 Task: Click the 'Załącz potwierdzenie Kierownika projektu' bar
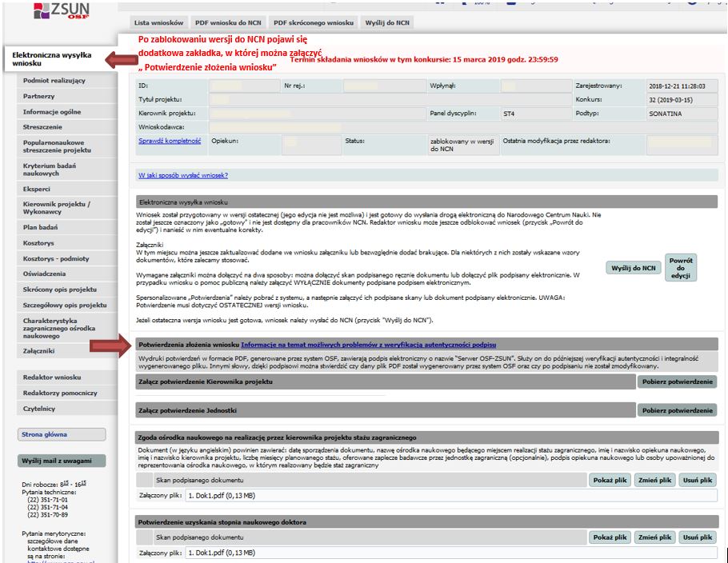tap(386, 381)
